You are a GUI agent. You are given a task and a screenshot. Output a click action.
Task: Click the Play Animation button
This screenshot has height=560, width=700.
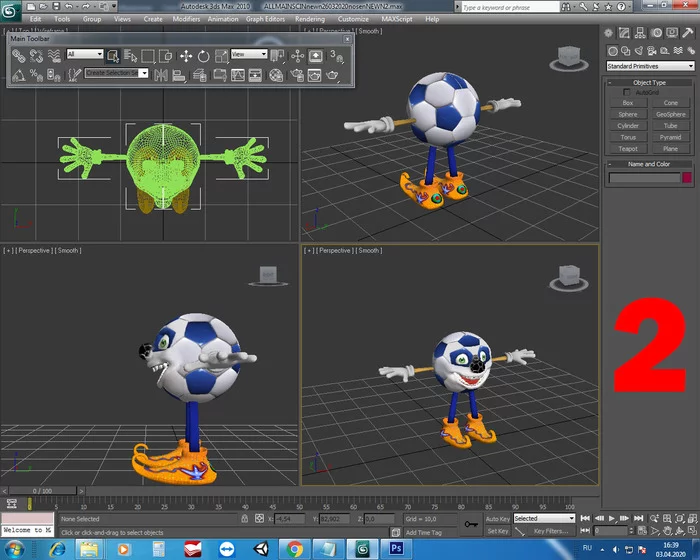point(612,518)
